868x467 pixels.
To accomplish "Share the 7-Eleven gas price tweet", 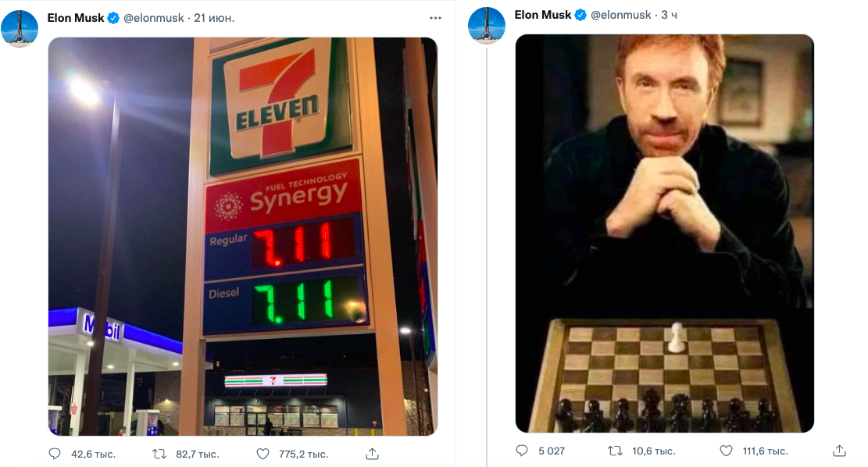I will (x=373, y=454).
